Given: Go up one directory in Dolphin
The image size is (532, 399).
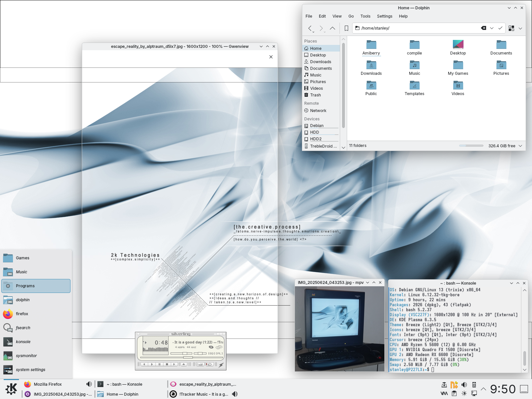Looking at the screenshot, I should coord(332,28).
